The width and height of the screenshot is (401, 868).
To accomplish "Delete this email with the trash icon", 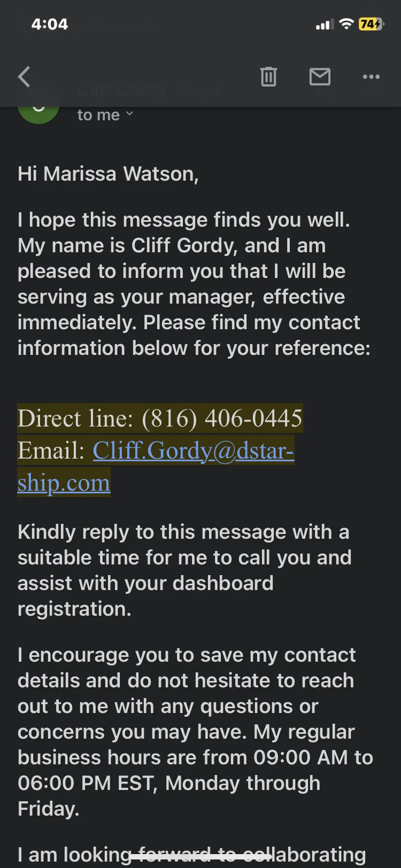I will (268, 77).
